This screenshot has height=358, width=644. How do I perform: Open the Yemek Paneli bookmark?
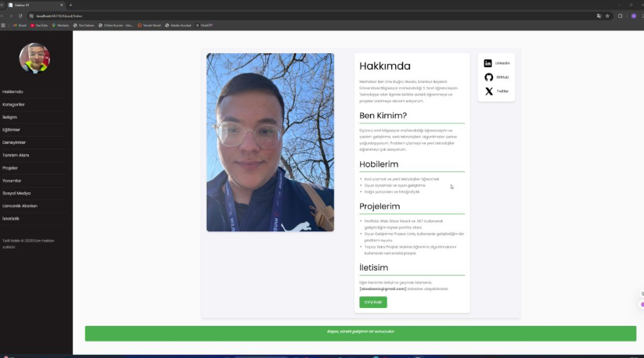coord(149,26)
